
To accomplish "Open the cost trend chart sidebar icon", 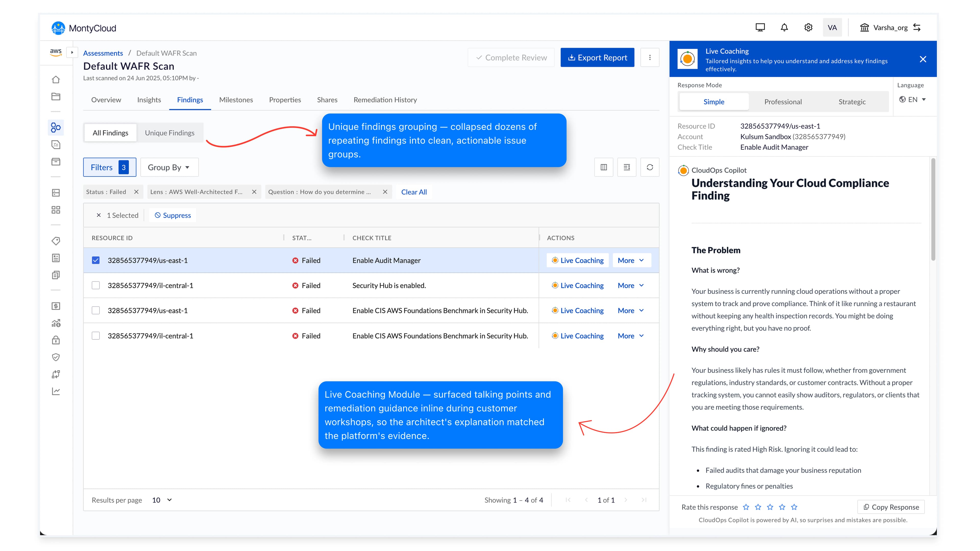I will point(56,323).
